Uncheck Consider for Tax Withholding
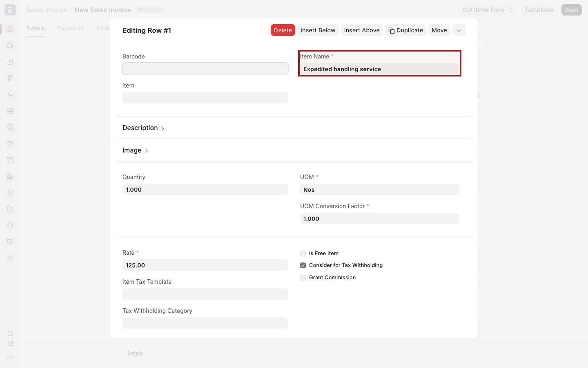The image size is (588, 368). (303, 265)
